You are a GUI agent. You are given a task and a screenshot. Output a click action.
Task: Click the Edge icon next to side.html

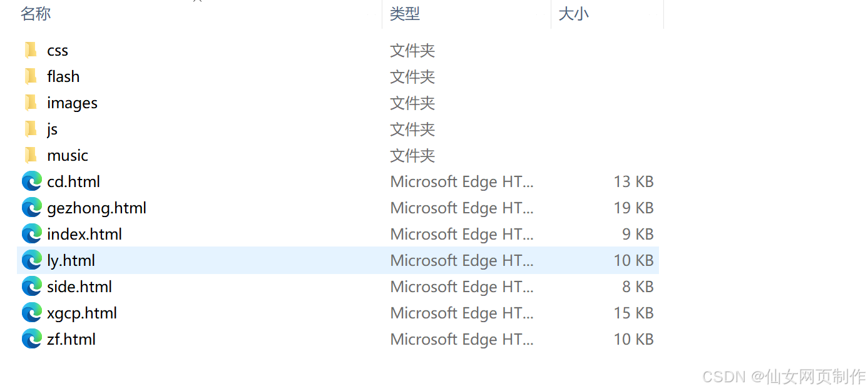click(x=31, y=286)
